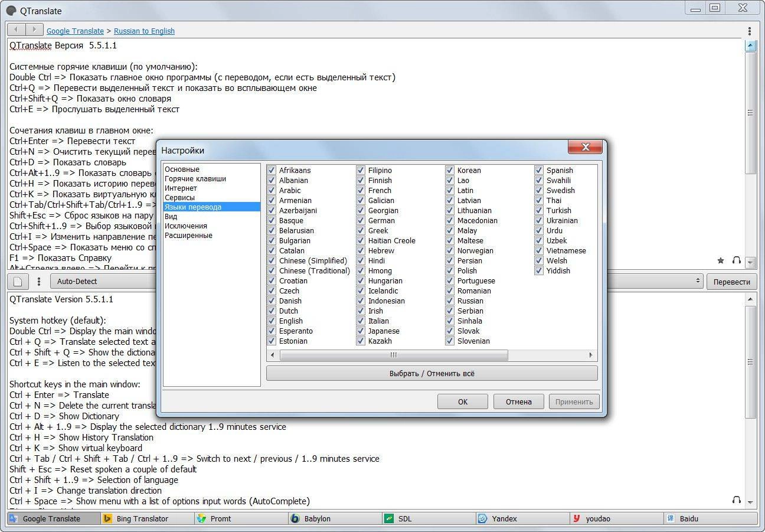This screenshot has height=532, width=765.
Task: Open the three-dot main menu at top right
Action: point(750,31)
